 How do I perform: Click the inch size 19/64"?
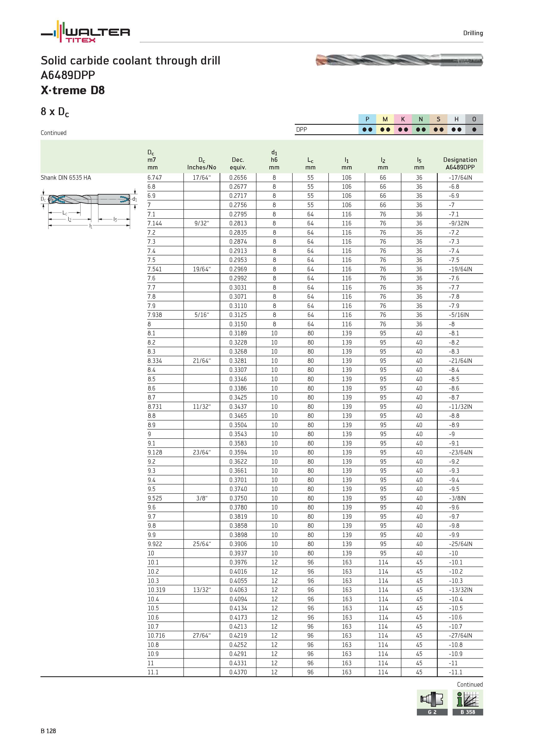tap(202, 269)
